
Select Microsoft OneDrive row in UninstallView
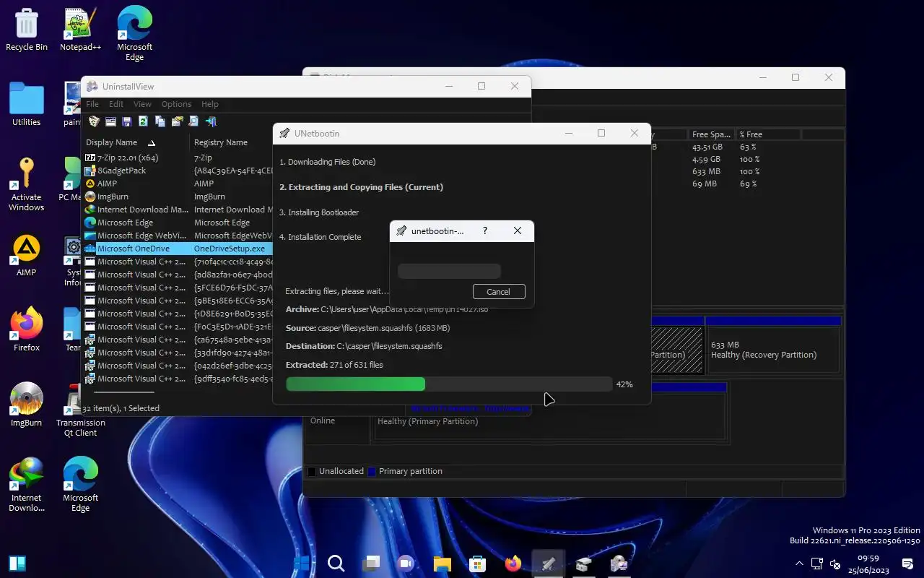tap(178, 249)
